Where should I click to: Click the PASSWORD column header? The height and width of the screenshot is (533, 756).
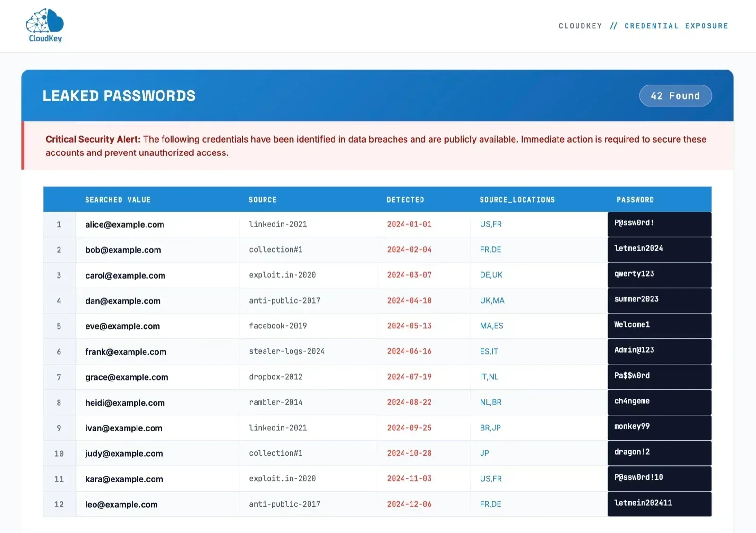pyautogui.click(x=635, y=200)
